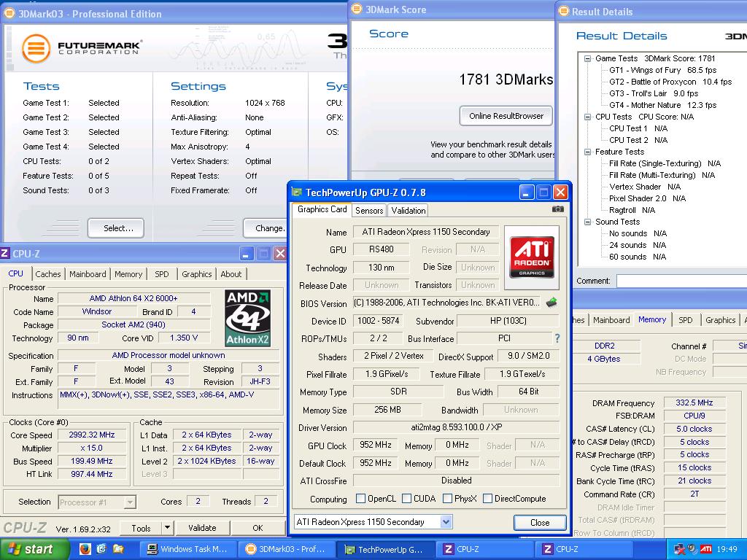Click the Validate button in CPU-Z
Image resolution: width=747 pixels, height=560 pixels.
pos(202,528)
